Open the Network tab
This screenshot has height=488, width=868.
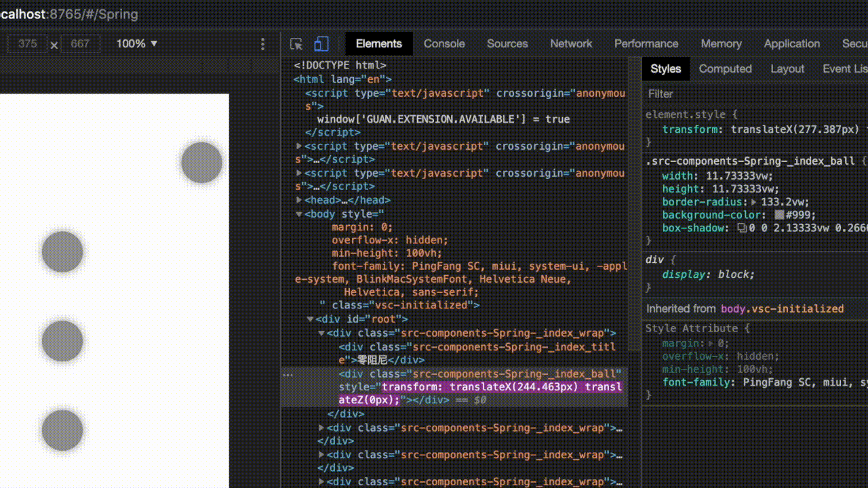[571, 44]
